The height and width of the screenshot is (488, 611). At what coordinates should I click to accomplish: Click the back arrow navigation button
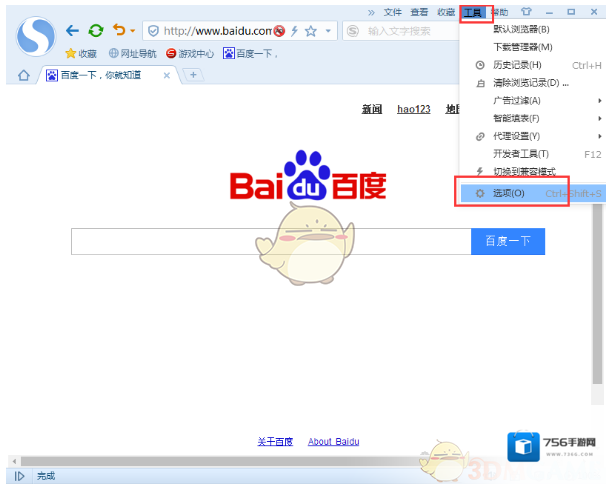point(72,31)
